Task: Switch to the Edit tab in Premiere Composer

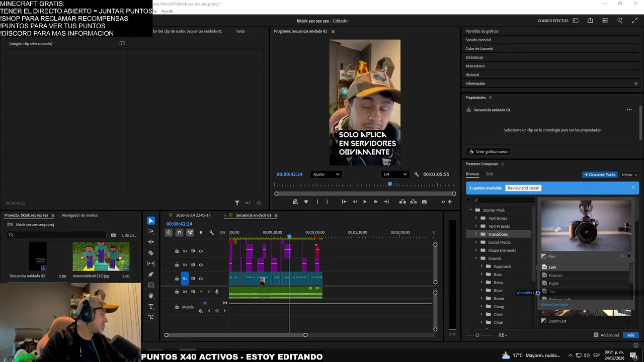Action: click(x=490, y=174)
